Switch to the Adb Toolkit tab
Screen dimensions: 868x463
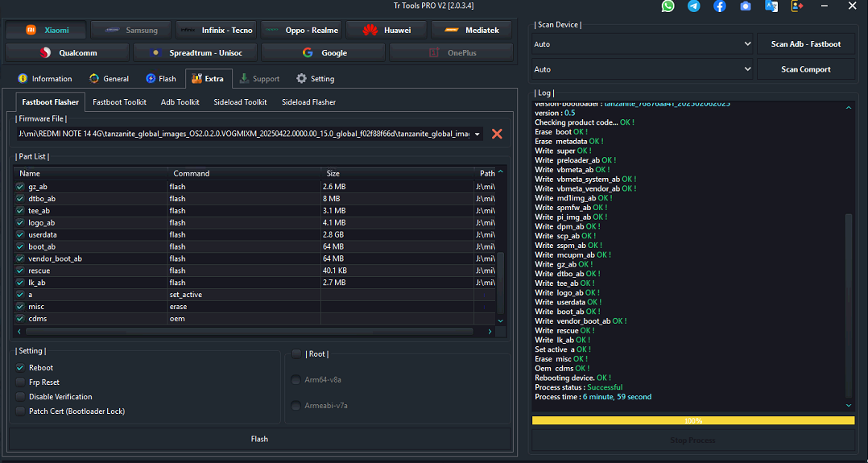(180, 102)
